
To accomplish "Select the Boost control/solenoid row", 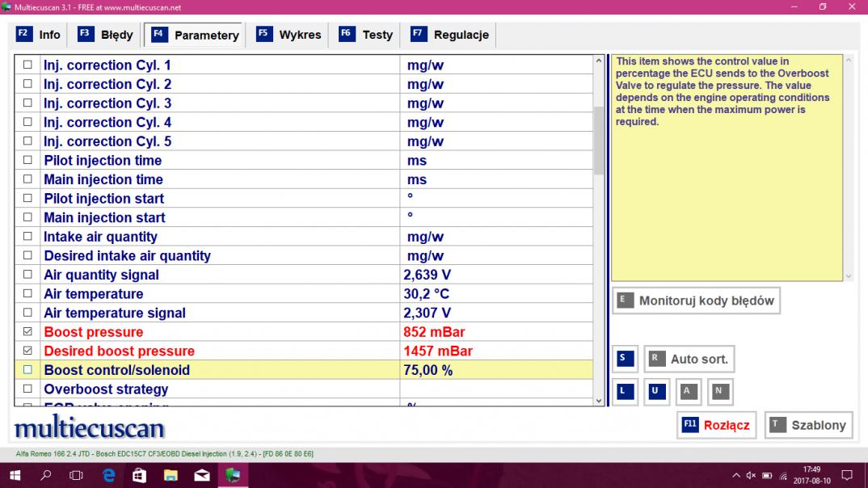I will (x=218, y=370).
